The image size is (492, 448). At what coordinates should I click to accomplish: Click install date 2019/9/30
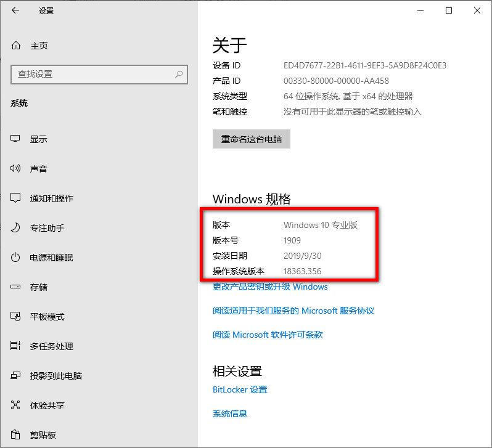point(303,256)
